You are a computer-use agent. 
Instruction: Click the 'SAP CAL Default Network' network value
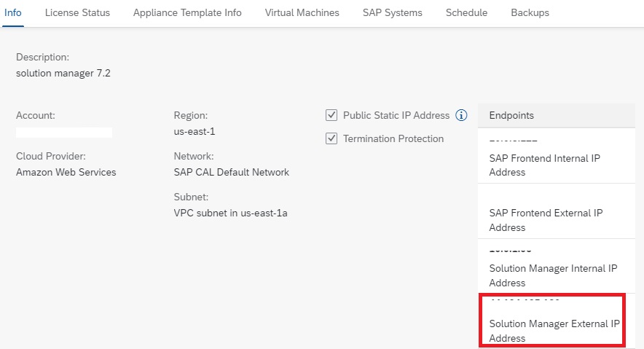click(231, 173)
